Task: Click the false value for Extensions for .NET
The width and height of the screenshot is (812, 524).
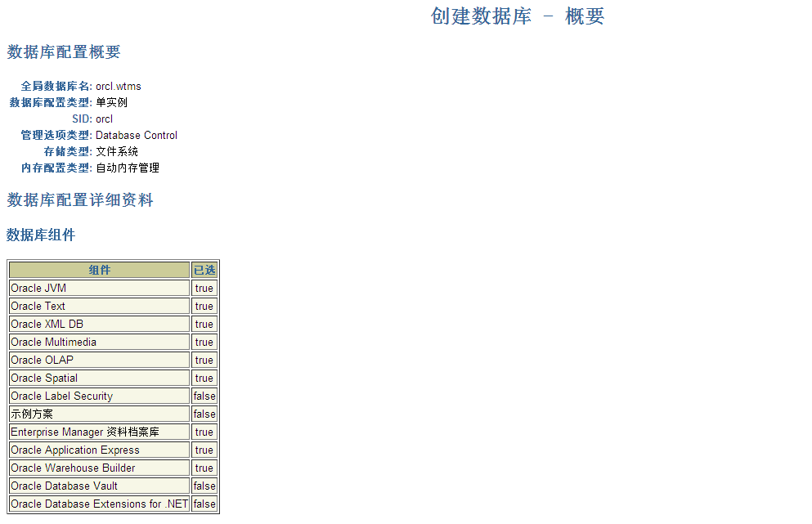Action: pyautogui.click(x=204, y=504)
